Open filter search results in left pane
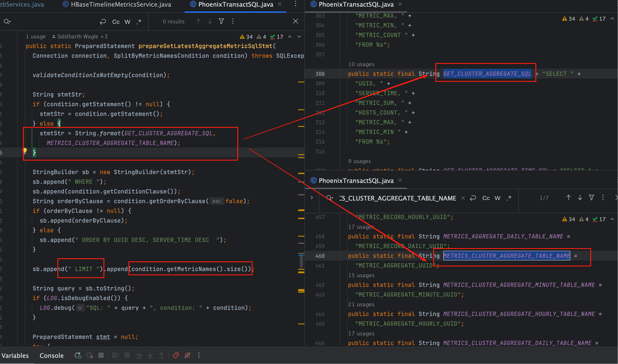 pyautogui.click(x=221, y=21)
